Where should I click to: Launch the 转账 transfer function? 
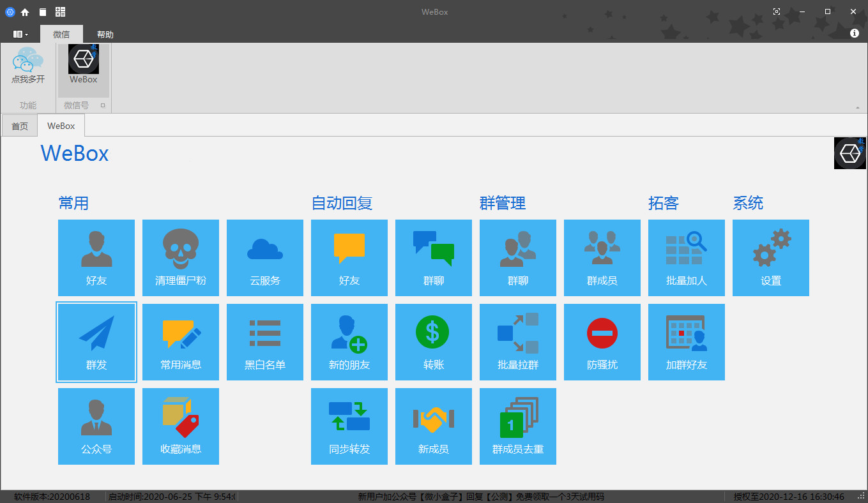click(x=434, y=342)
